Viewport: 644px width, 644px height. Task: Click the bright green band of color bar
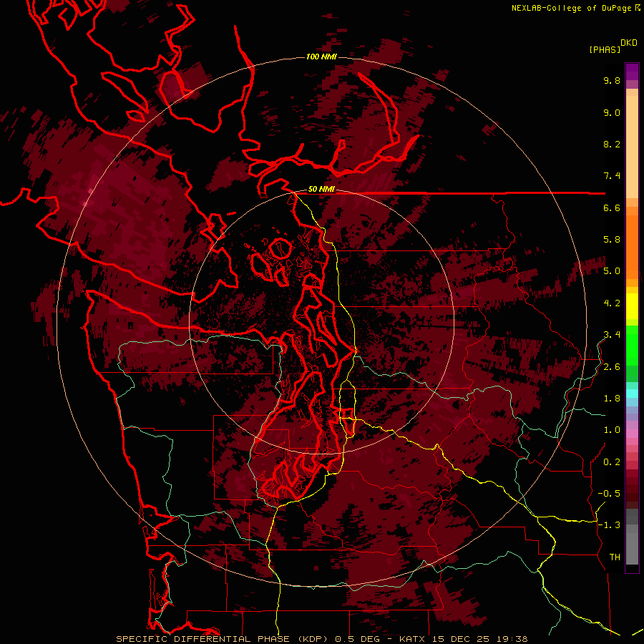(x=632, y=345)
